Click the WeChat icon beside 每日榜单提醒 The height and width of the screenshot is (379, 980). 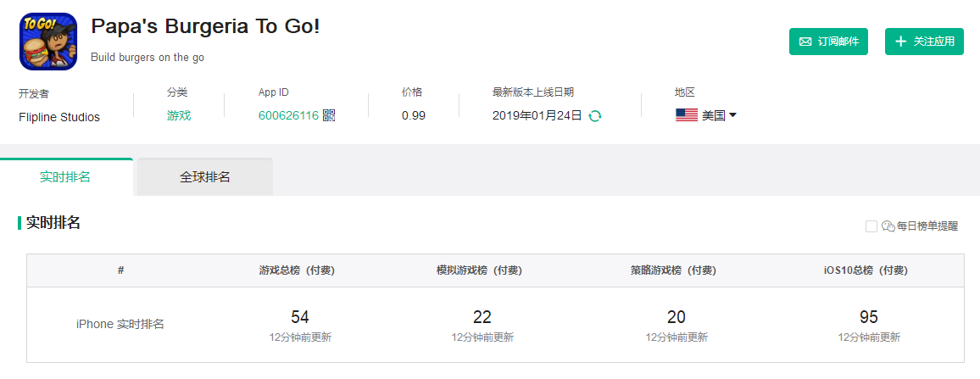888,226
